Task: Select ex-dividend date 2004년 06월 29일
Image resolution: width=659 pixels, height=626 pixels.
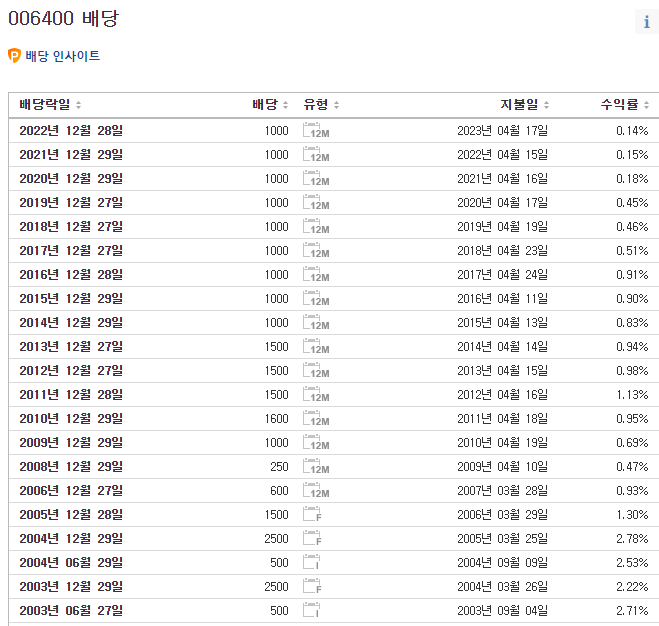Action: 71,562
